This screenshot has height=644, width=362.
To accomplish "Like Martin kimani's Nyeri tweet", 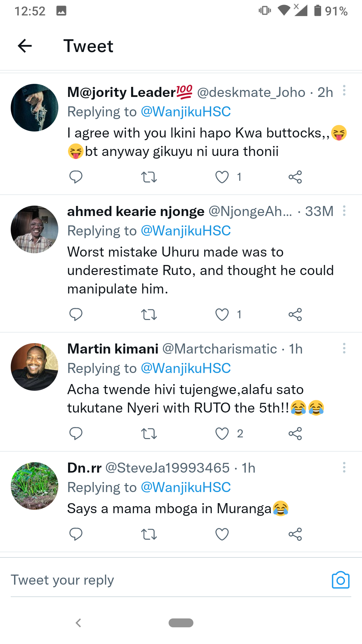I will tap(222, 434).
